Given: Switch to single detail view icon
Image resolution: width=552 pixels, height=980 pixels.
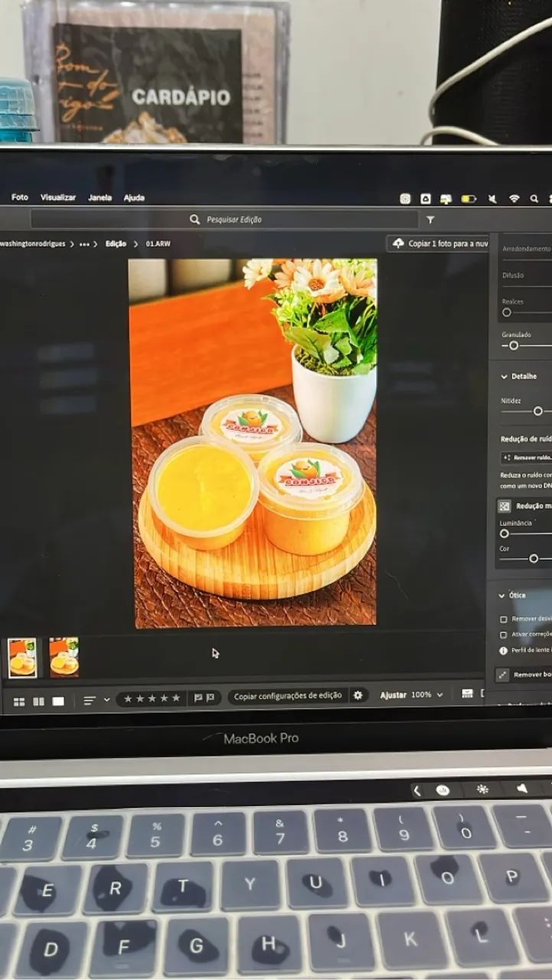Looking at the screenshot, I should [58, 701].
